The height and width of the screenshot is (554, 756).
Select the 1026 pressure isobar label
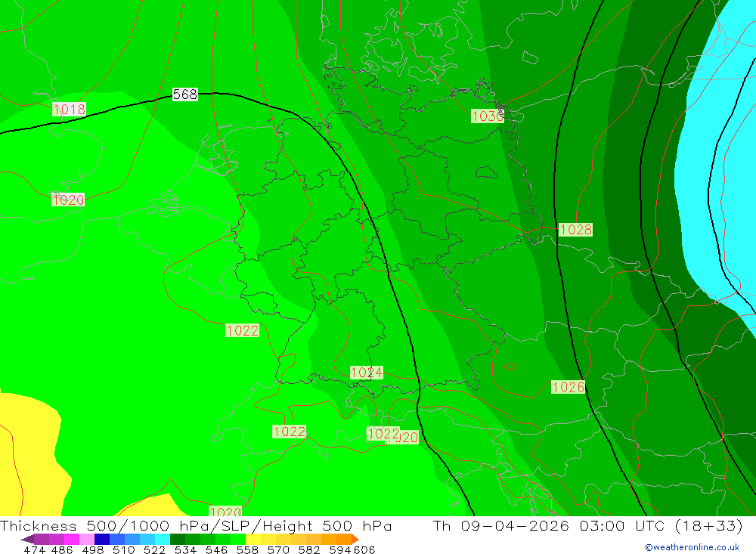pos(568,387)
